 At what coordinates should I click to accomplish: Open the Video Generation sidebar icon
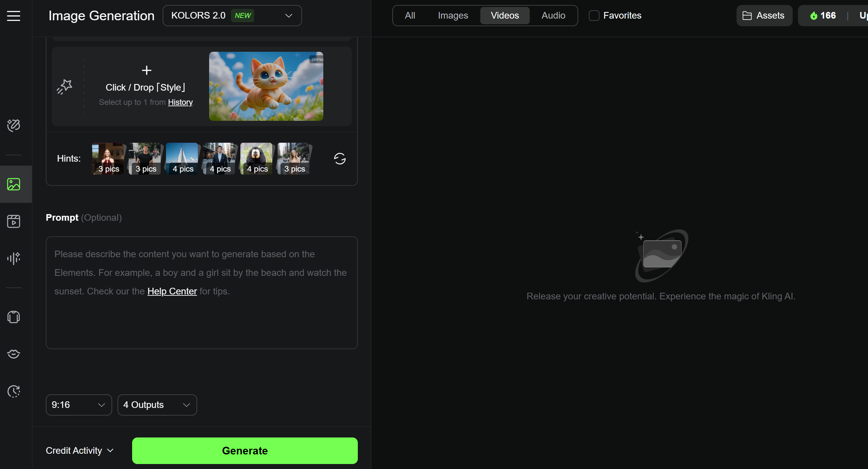tap(14, 221)
